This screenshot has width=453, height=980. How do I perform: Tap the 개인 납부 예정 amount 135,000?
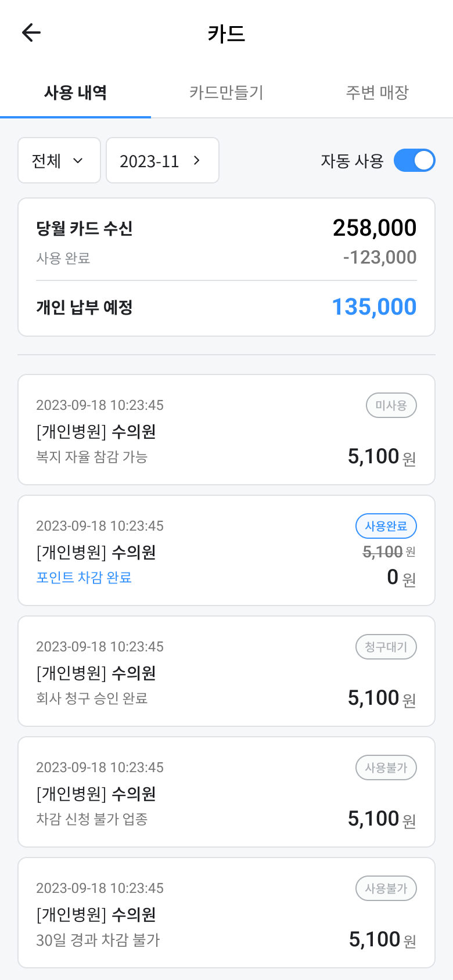374,307
